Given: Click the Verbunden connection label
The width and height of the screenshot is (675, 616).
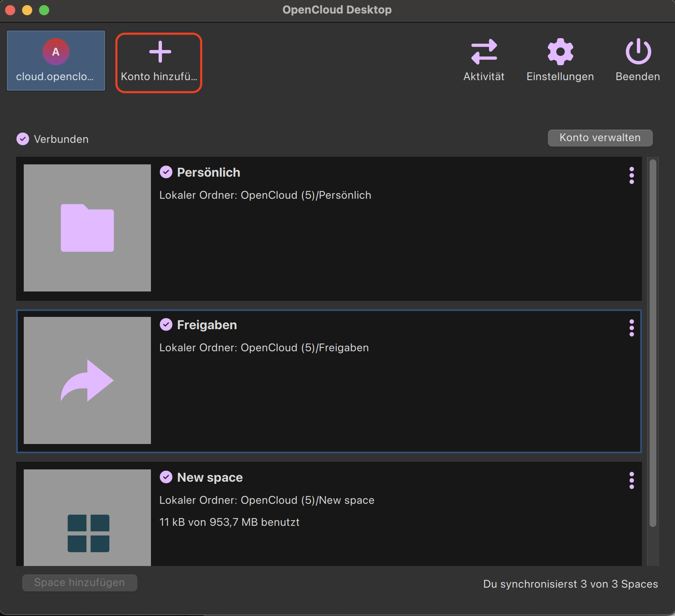Looking at the screenshot, I should click(61, 139).
